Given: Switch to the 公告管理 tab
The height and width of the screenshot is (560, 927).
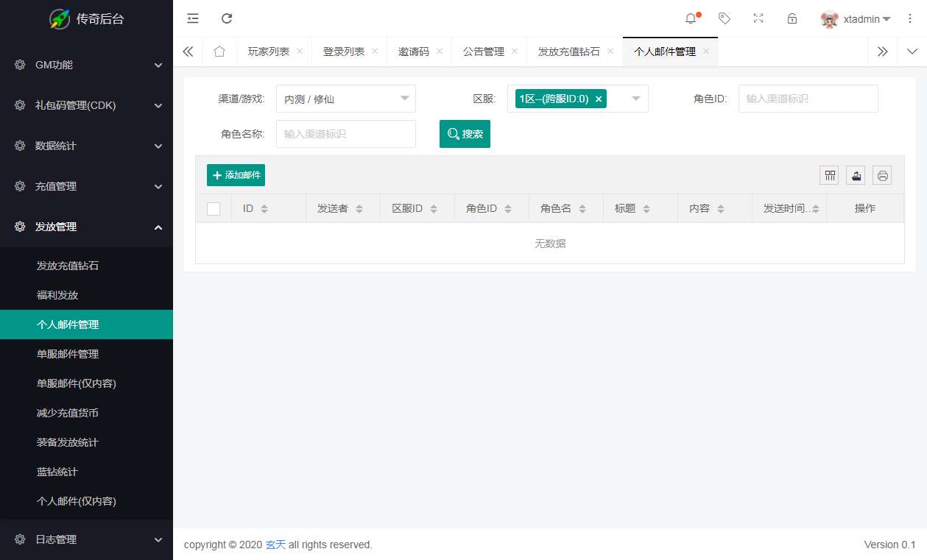Looking at the screenshot, I should coord(483,52).
